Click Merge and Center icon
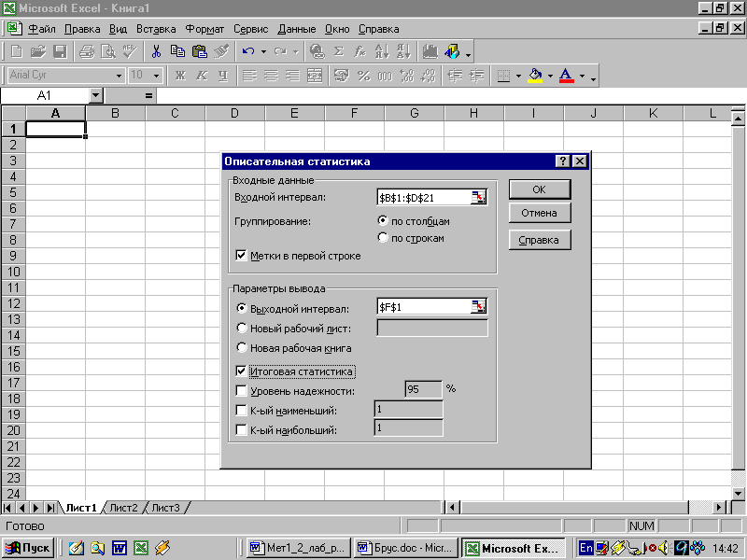 tap(315, 76)
